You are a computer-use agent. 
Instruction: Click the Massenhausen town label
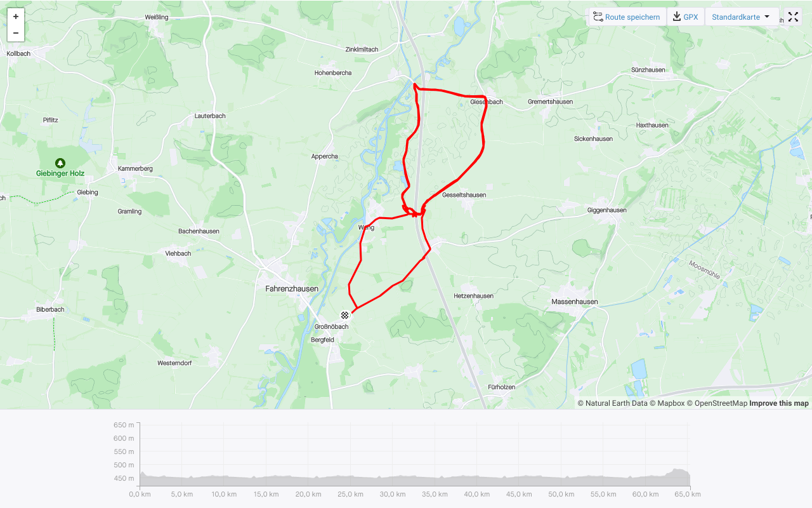575,302
